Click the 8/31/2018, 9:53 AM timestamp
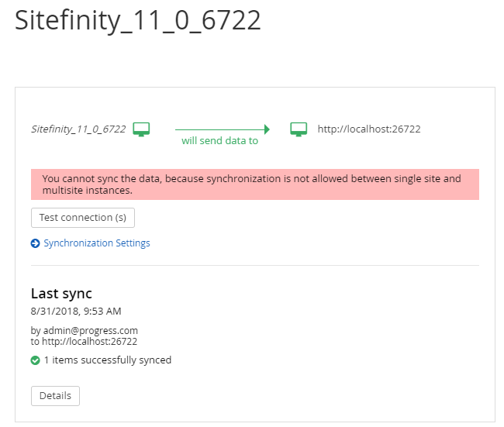Screen dimensions: 504x427 (76, 312)
